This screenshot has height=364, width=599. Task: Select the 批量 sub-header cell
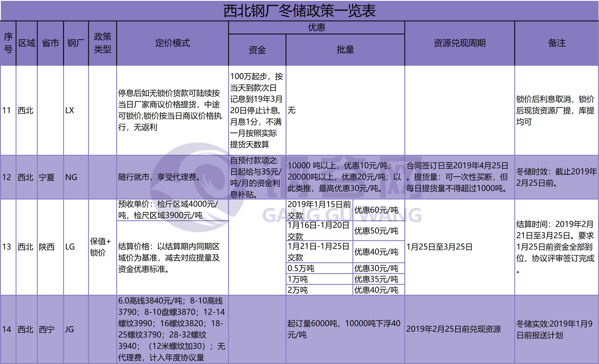pyautogui.click(x=345, y=50)
